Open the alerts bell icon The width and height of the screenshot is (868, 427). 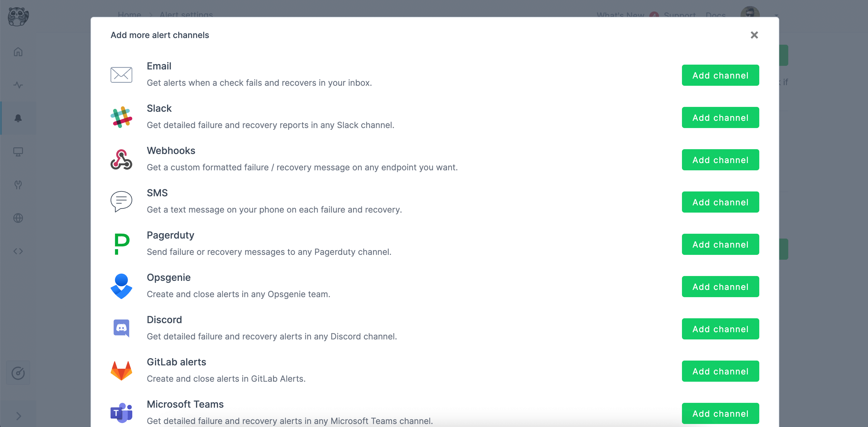point(18,118)
